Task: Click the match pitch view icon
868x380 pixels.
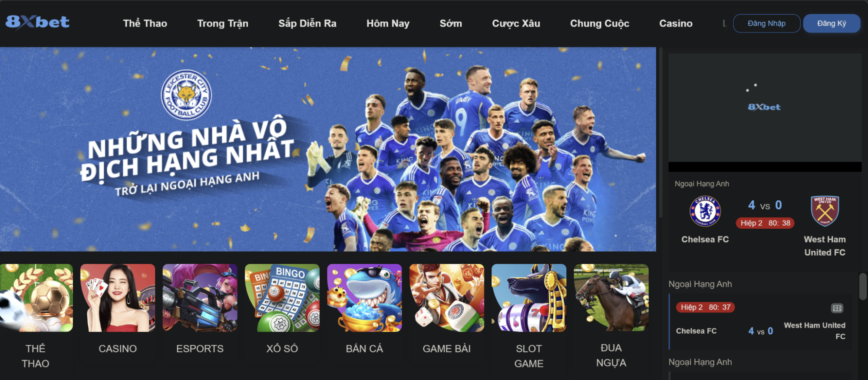Action: click(x=837, y=308)
